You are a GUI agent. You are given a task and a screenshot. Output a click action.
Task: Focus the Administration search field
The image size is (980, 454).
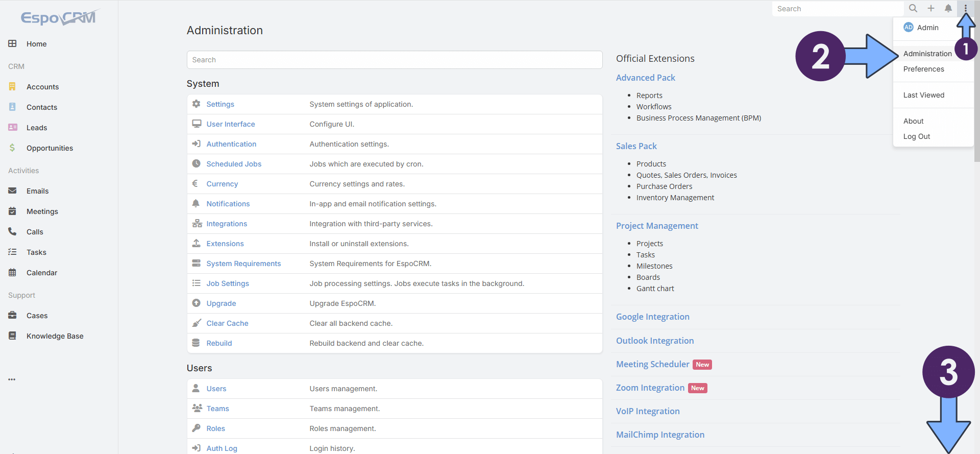point(395,60)
